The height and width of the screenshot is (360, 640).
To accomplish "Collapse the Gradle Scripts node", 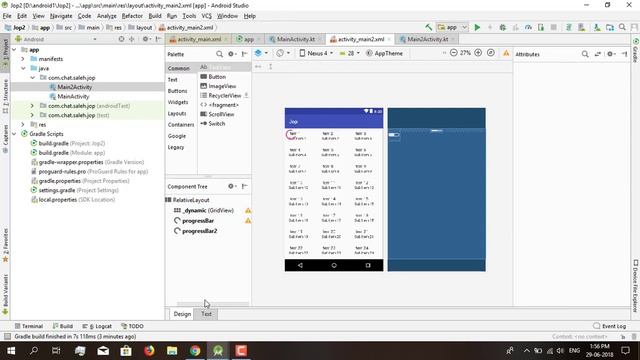I will coord(14,134).
